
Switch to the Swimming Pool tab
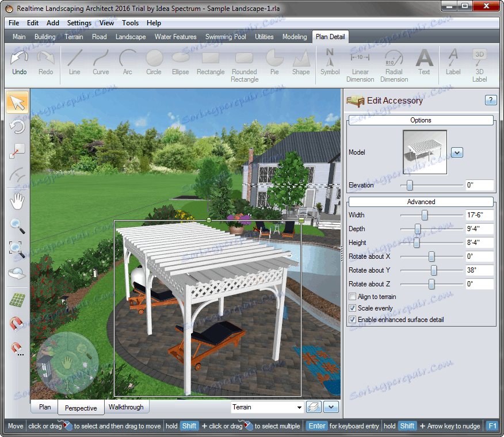[226, 37]
